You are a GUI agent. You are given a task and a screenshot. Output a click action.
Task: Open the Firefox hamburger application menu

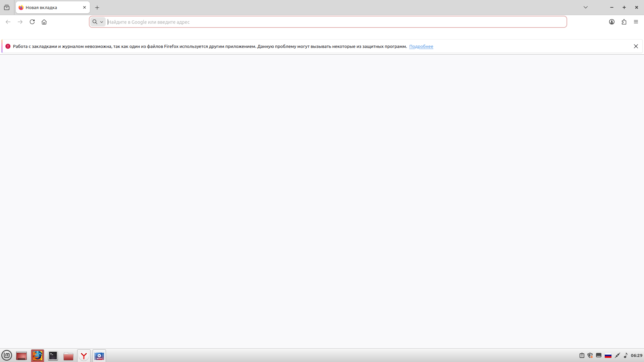[x=636, y=22]
